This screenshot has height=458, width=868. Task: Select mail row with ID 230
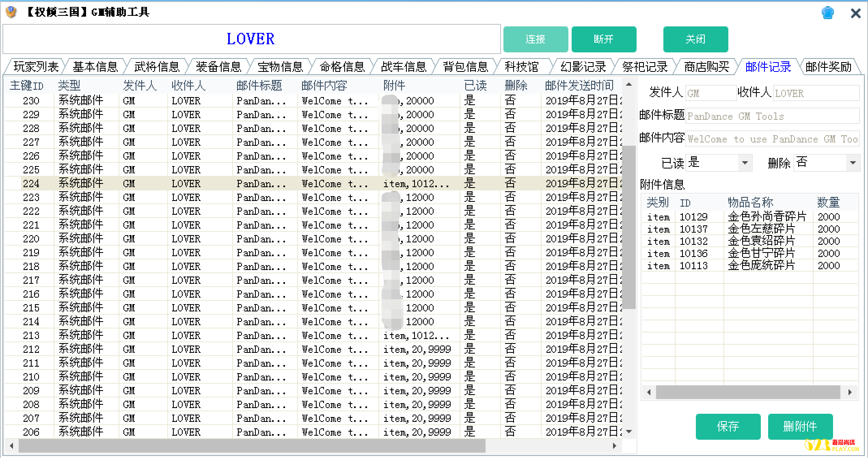[x=313, y=101]
